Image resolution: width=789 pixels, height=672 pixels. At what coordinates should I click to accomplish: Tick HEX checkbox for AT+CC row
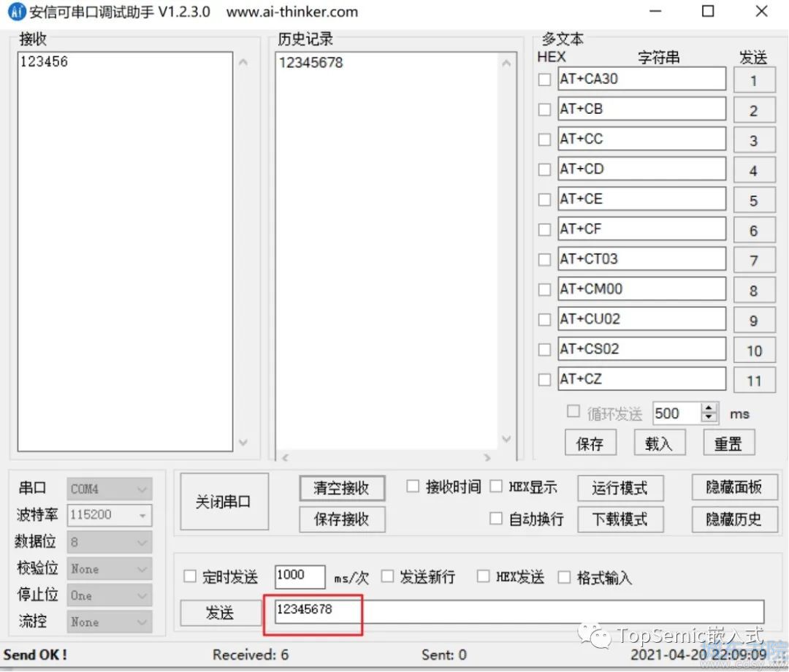[x=544, y=140]
